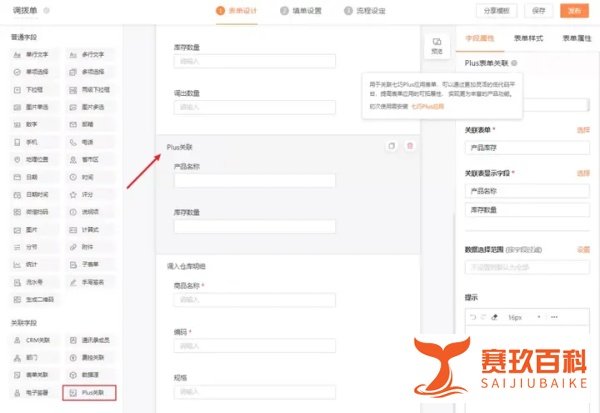Add the 时间 time field
This screenshot has height=413, width=600.
pyautogui.click(x=90, y=177)
